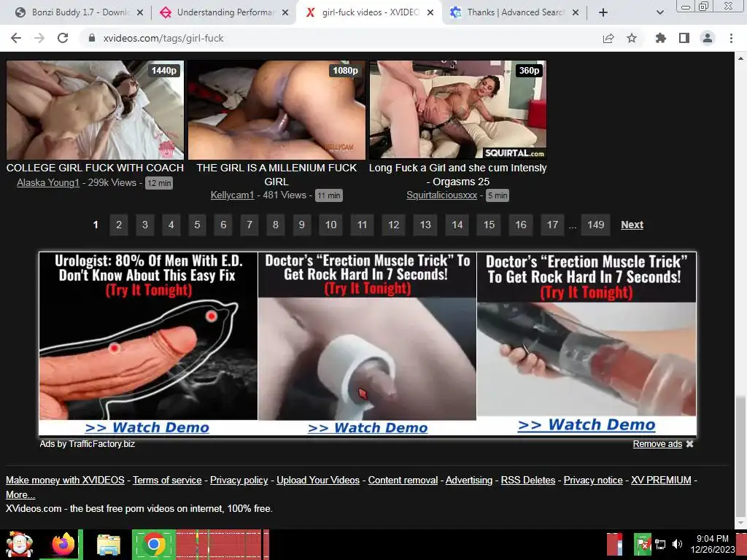Viewport: 747px width, 560px height.
Task: Jump to results page 5
Action: pyautogui.click(x=197, y=225)
